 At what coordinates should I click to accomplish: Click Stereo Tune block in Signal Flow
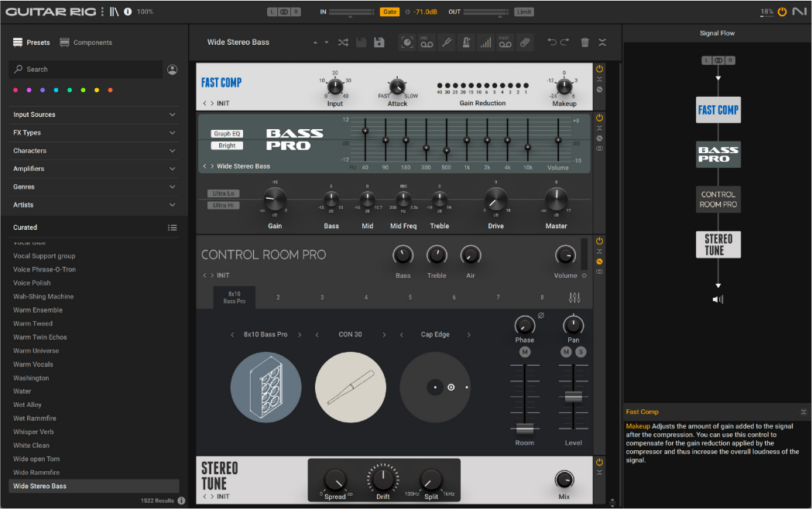[x=718, y=244]
